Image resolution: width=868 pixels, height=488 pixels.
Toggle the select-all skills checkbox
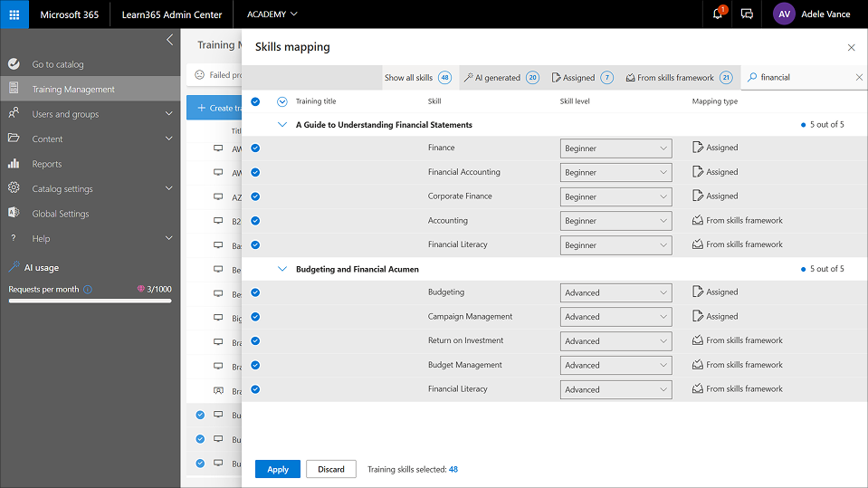[x=255, y=101]
